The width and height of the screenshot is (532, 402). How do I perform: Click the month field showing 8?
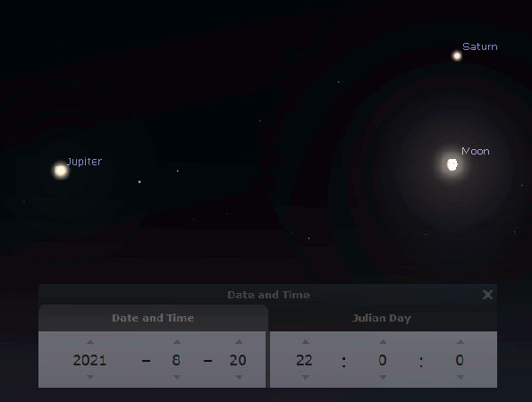176,360
